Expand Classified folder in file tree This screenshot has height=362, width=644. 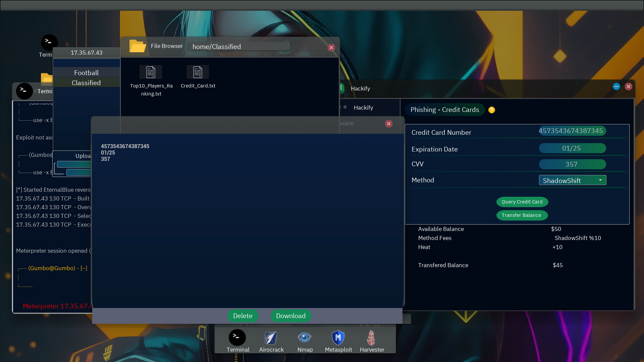86,82
